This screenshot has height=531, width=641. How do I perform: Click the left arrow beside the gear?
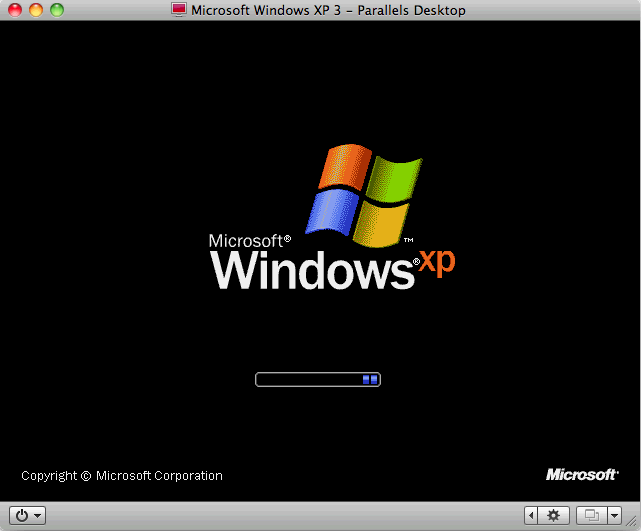click(531, 515)
